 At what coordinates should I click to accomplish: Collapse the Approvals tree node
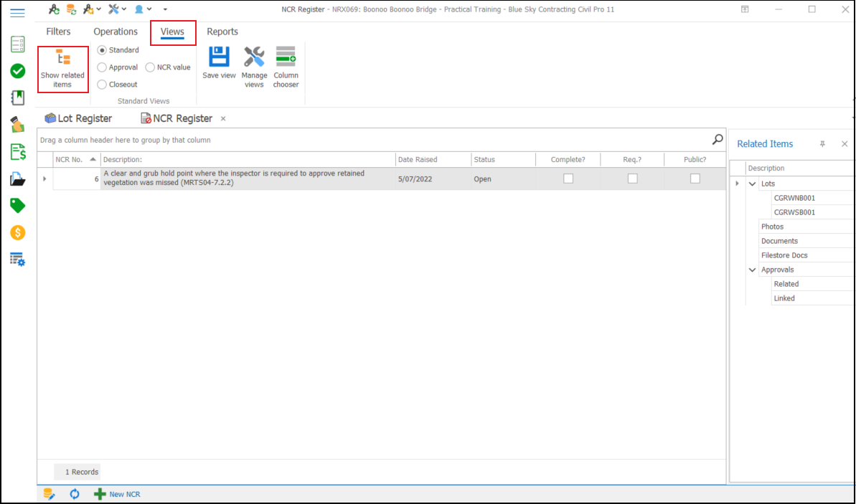752,270
